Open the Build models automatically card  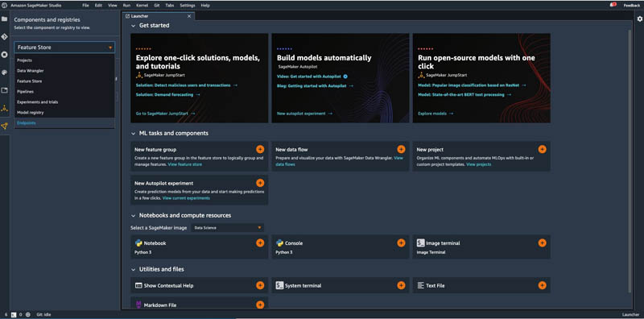click(341, 78)
